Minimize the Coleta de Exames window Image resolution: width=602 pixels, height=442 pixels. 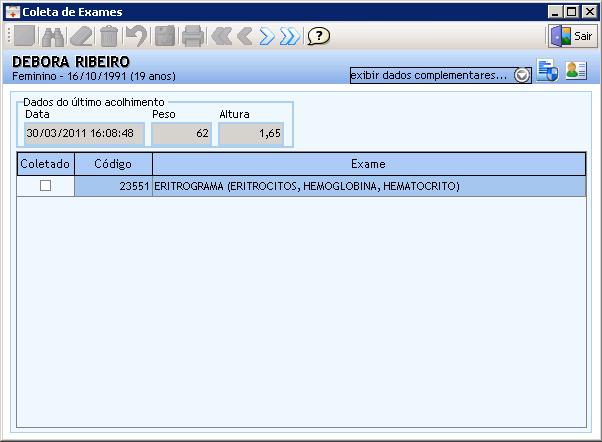click(x=555, y=12)
